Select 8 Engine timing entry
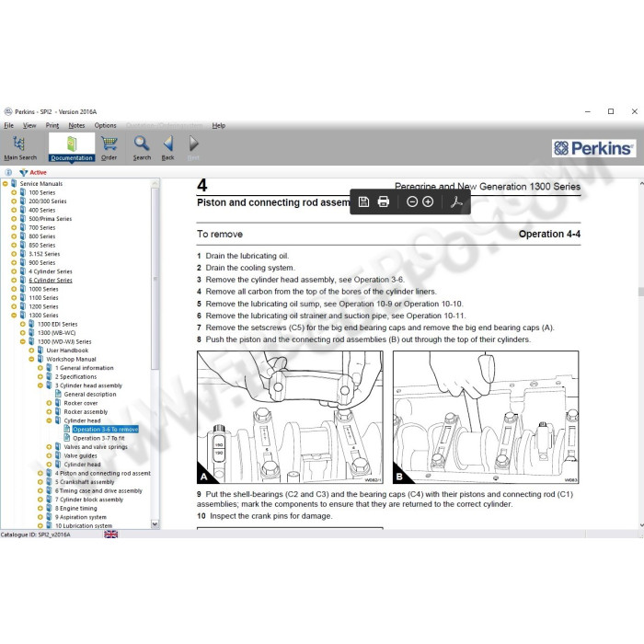The width and height of the screenshot is (644, 644). click(76, 508)
